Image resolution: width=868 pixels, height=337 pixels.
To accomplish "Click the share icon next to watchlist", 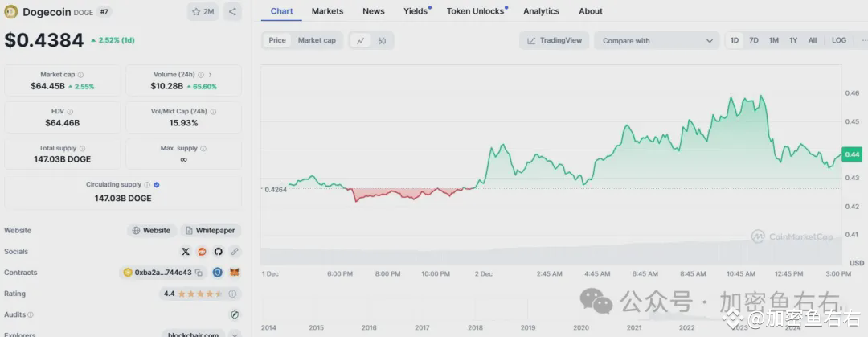I will [x=232, y=11].
